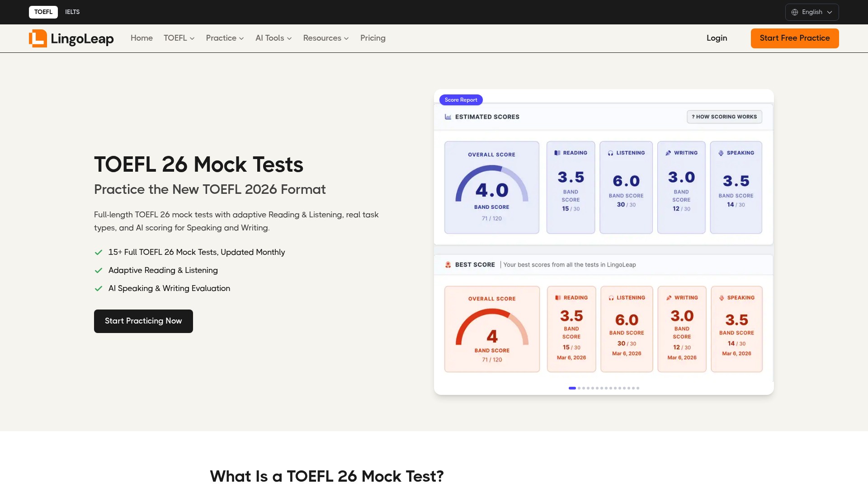This screenshot has width=868, height=488.
Task: Click the Listening headphones icon in Estimated Scores
Action: coord(611,153)
